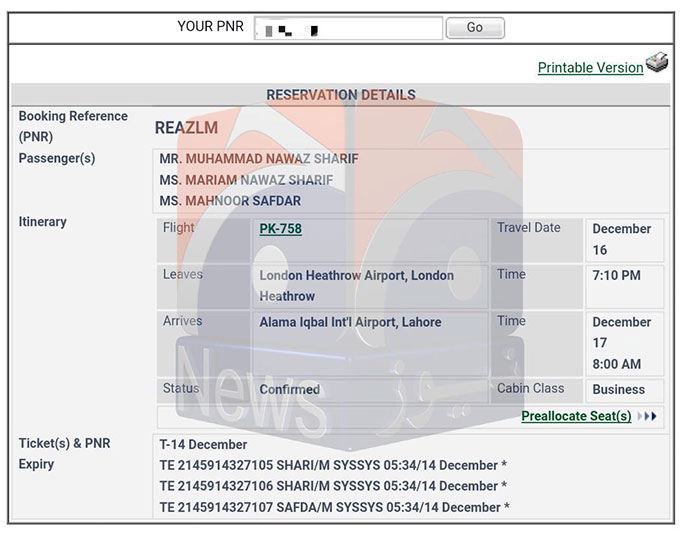Image resolution: width=700 pixels, height=543 pixels.
Task: Open the Printable Version link
Action: click(x=590, y=67)
